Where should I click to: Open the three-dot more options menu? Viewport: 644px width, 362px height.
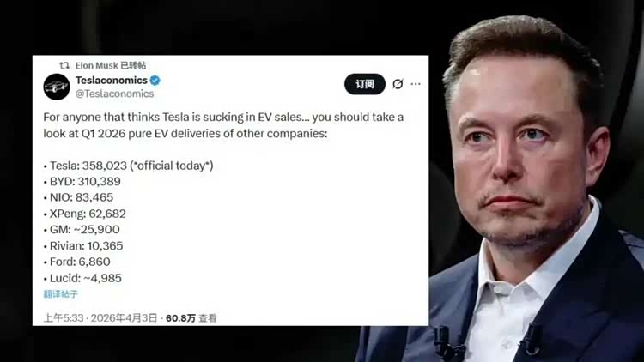[x=416, y=84]
